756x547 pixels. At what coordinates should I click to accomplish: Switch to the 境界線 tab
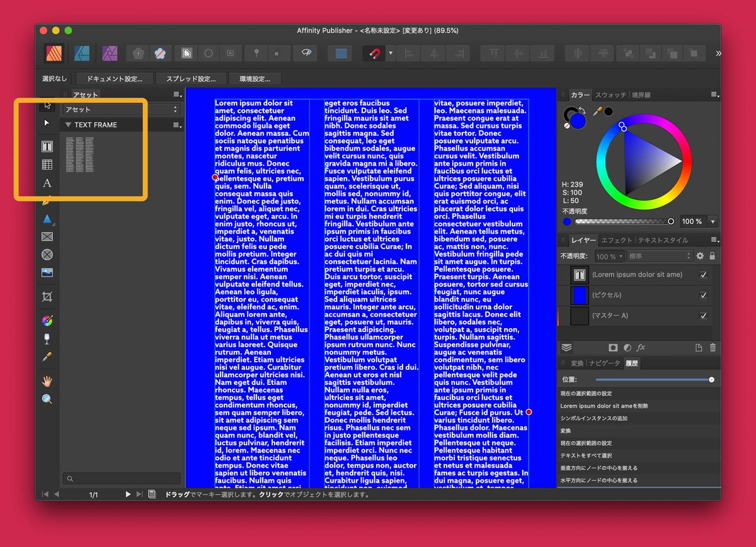641,95
